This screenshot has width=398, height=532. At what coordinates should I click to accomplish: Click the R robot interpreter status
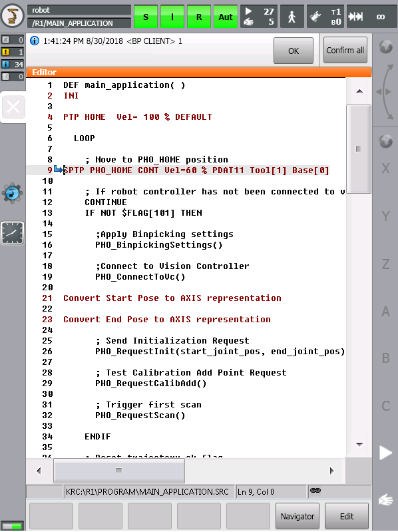click(x=199, y=17)
